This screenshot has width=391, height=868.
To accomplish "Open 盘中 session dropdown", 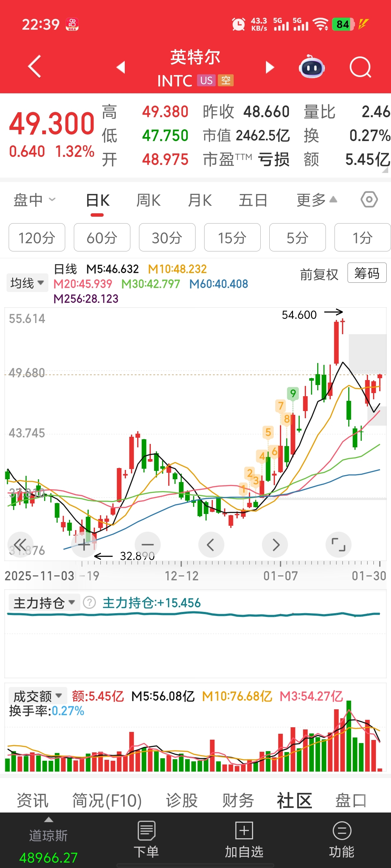I will pos(34,200).
